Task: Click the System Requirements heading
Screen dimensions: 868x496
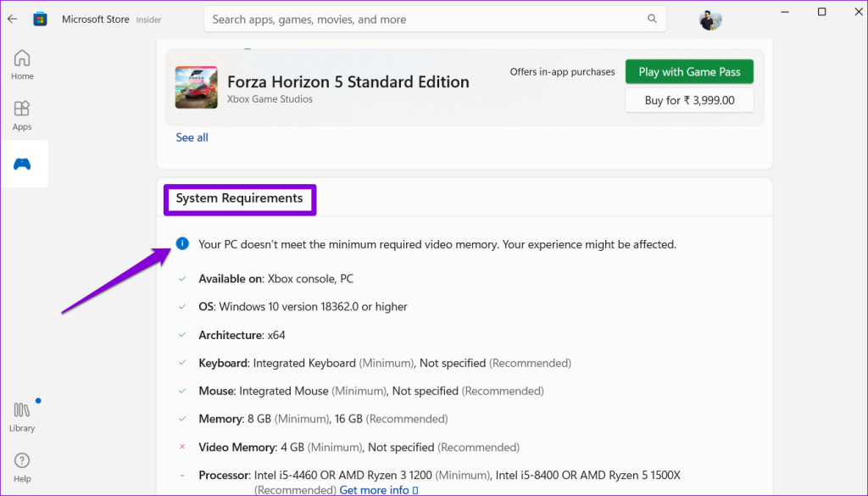Action: [x=239, y=198]
